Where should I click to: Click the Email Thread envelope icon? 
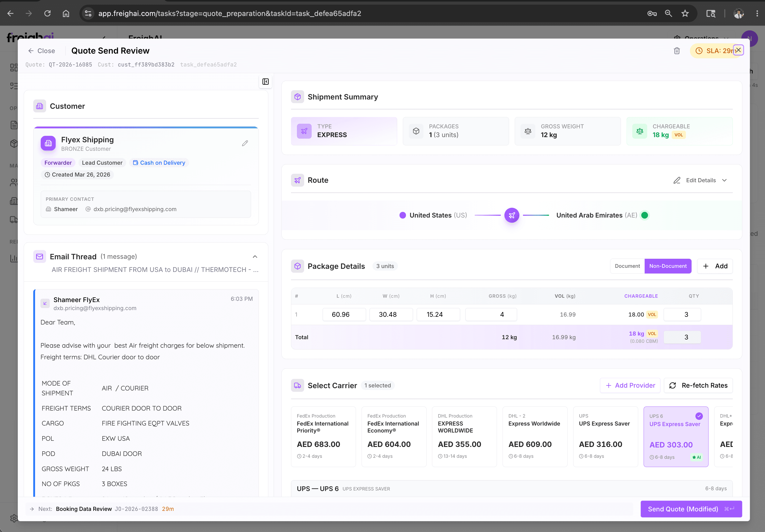click(40, 256)
